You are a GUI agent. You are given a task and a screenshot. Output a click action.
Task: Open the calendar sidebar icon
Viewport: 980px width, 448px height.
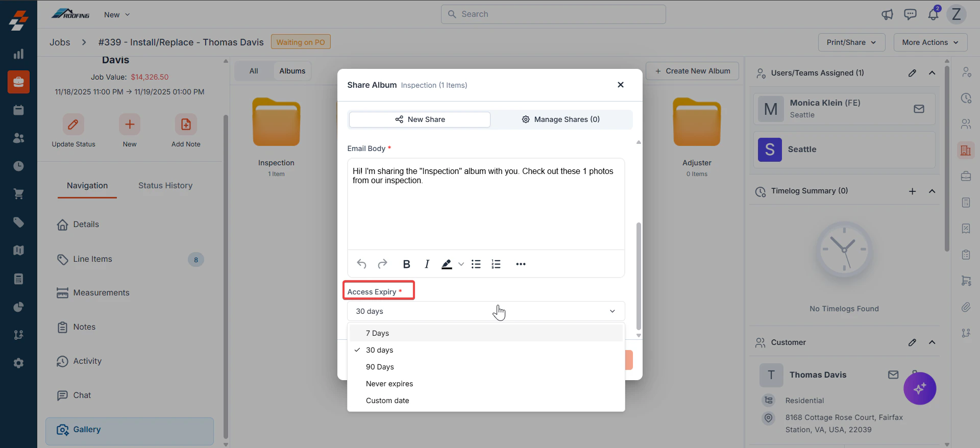[x=18, y=110]
